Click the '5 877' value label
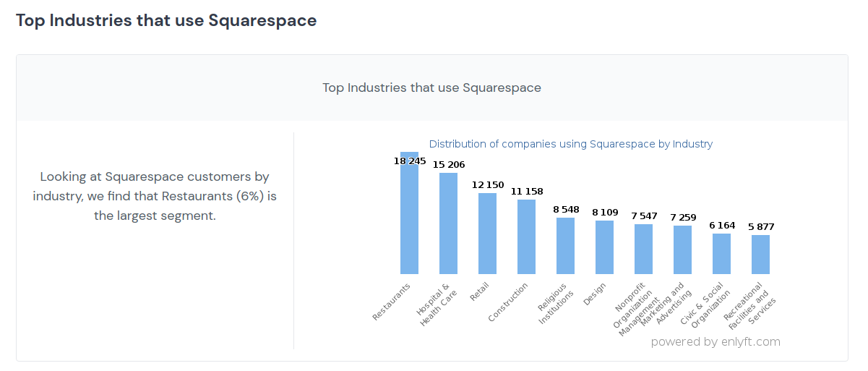The height and width of the screenshot is (371, 868). (x=761, y=227)
